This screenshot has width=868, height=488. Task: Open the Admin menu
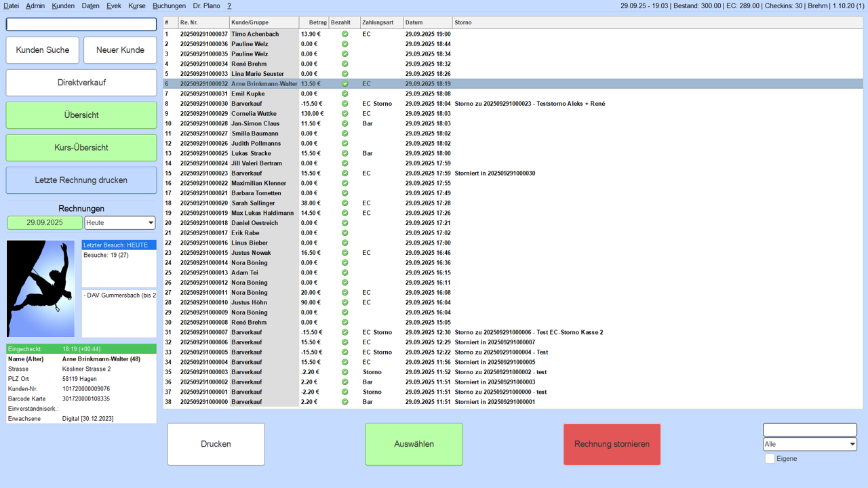point(35,5)
